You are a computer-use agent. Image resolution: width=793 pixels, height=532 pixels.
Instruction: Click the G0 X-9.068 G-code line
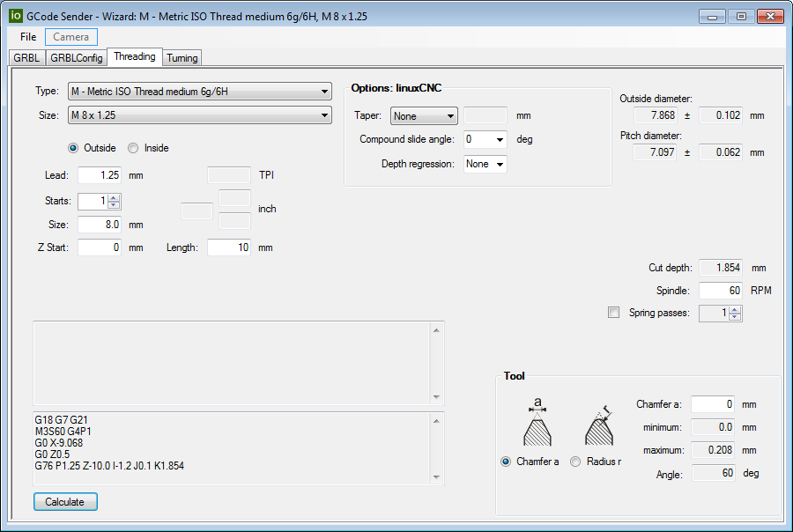click(59, 443)
